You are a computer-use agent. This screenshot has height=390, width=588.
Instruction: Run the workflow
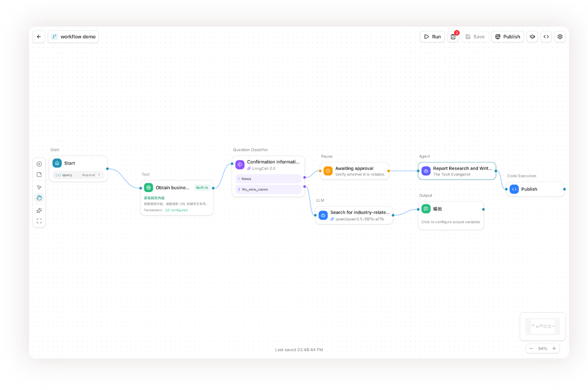click(x=432, y=37)
